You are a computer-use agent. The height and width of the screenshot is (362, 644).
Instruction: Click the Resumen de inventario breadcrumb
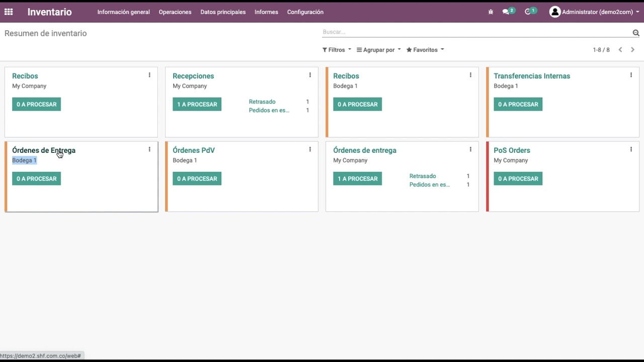(x=46, y=33)
